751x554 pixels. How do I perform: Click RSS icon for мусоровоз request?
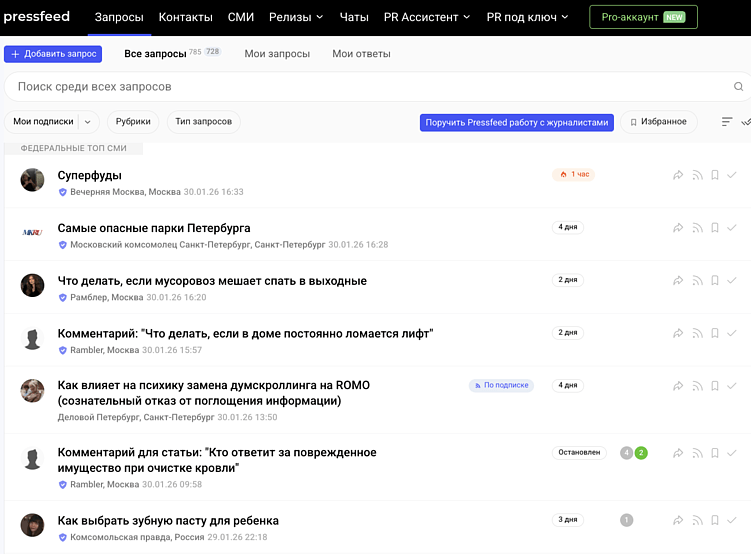[x=697, y=281]
